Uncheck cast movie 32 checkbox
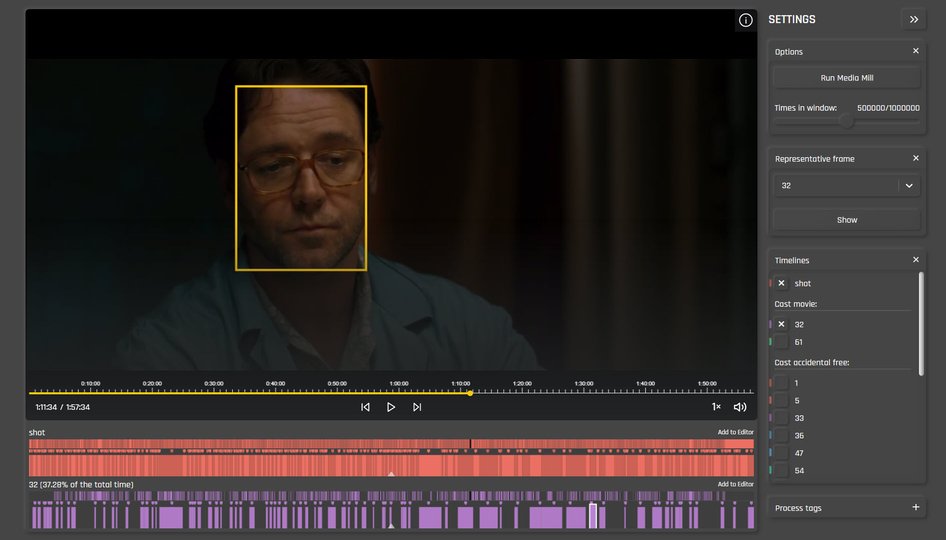Screen dimensions: 946x540 click(781, 324)
